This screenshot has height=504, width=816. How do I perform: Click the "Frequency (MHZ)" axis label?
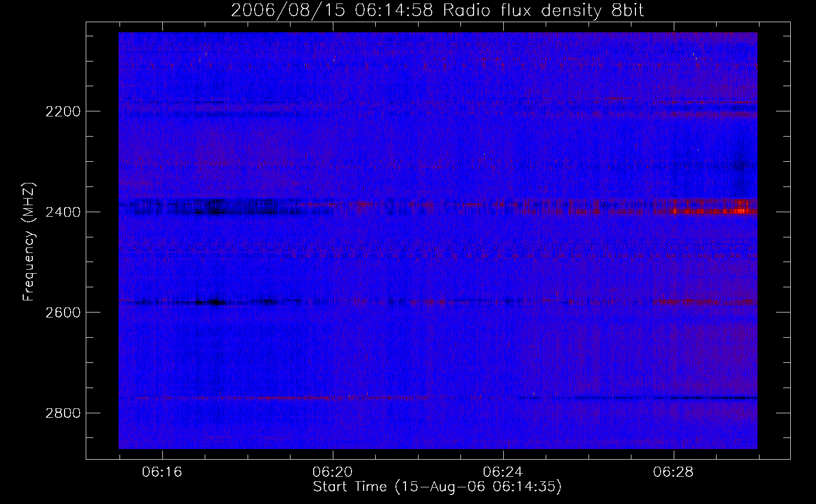29,242
